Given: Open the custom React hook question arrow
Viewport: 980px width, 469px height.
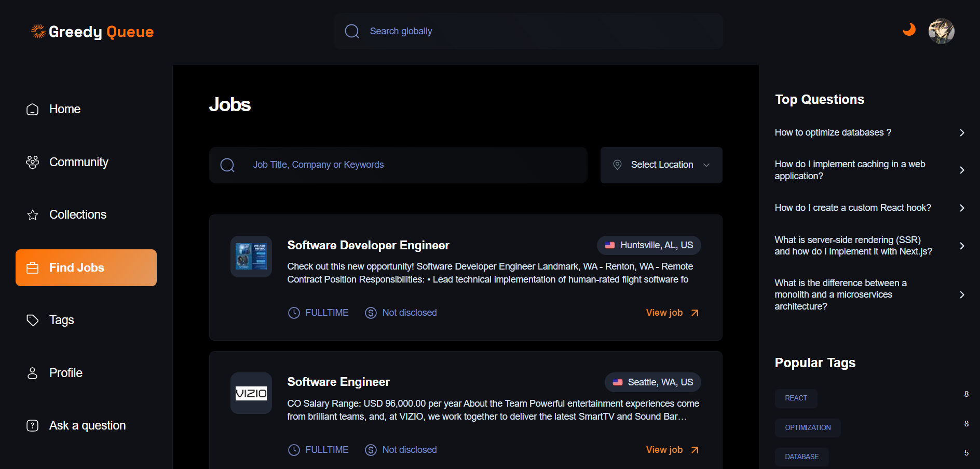Looking at the screenshot, I should pyautogui.click(x=962, y=208).
